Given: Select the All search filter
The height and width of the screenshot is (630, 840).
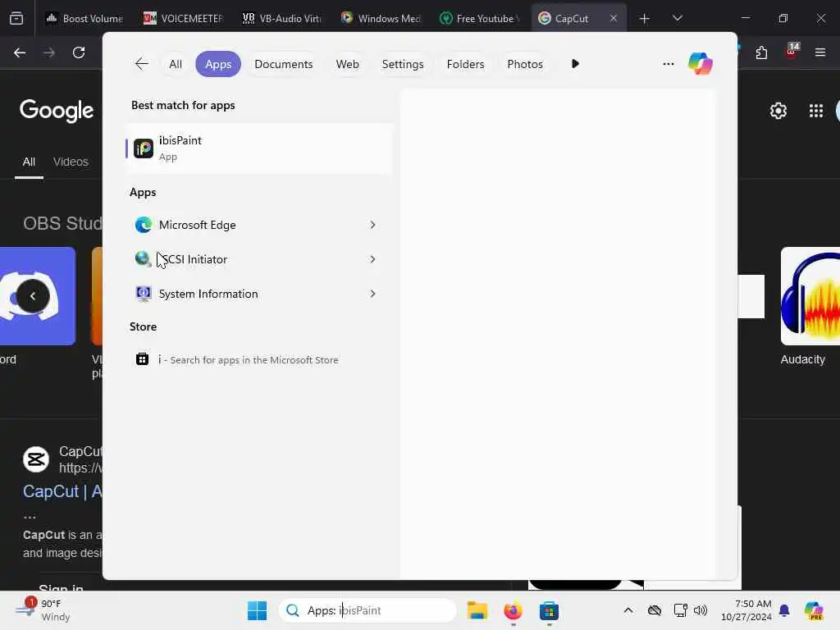Looking at the screenshot, I should [176, 64].
